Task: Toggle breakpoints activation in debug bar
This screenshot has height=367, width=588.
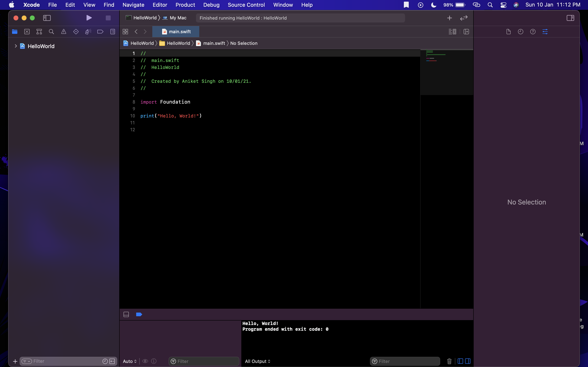Action: 139,314
